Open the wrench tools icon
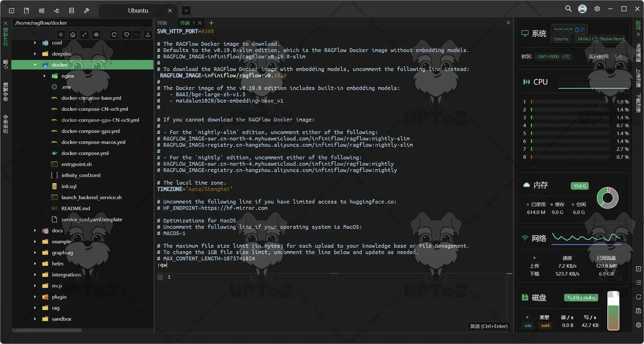Viewport: 644px width, 344px height. click(x=86, y=10)
